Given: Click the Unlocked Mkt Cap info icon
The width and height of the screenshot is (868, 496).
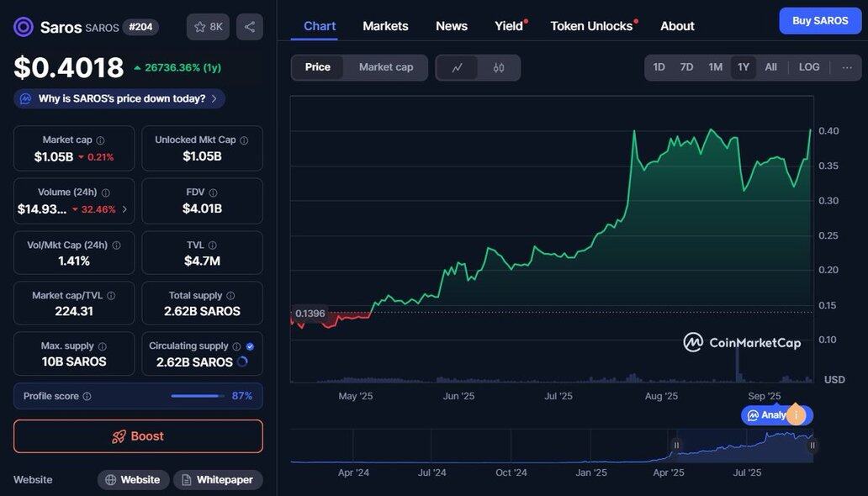Looking at the screenshot, I should (x=244, y=140).
